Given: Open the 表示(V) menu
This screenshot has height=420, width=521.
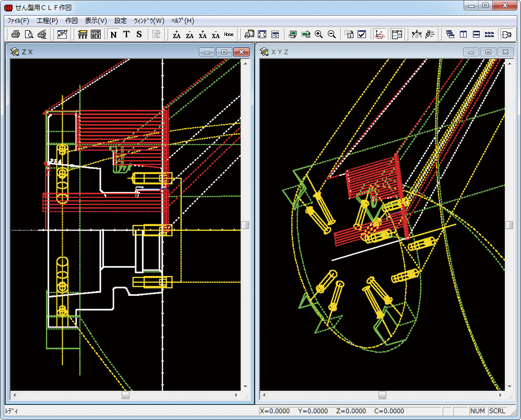Looking at the screenshot, I should pyautogui.click(x=96, y=20).
